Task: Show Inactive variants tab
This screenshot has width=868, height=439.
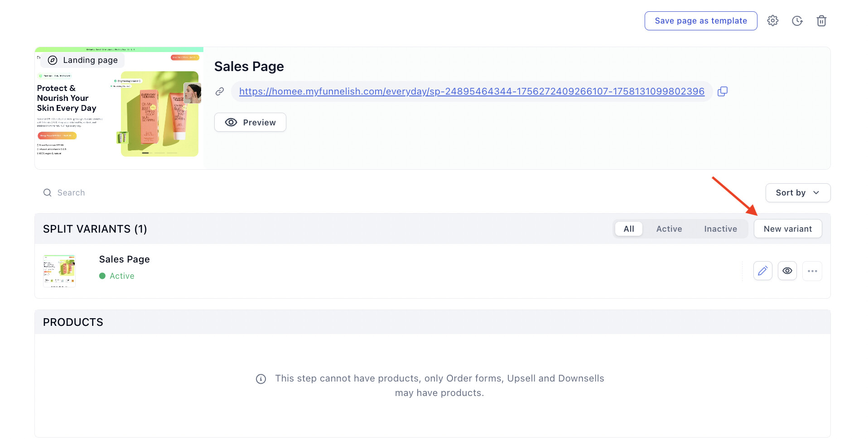Action: click(720, 229)
